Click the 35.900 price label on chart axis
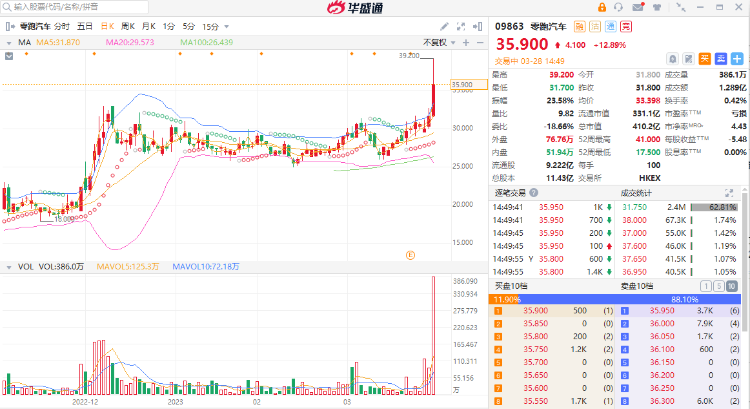The width and height of the screenshot is (750, 409). [x=469, y=85]
